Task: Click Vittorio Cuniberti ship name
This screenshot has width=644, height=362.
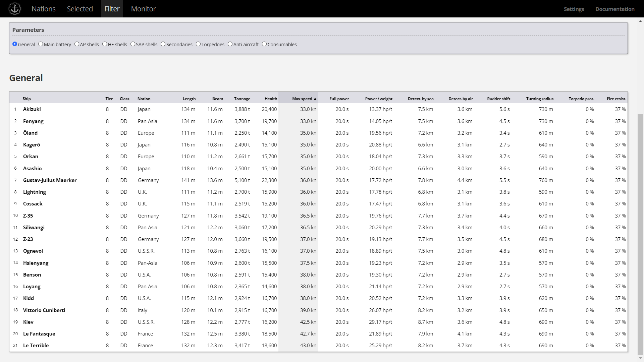Action: click(44, 310)
